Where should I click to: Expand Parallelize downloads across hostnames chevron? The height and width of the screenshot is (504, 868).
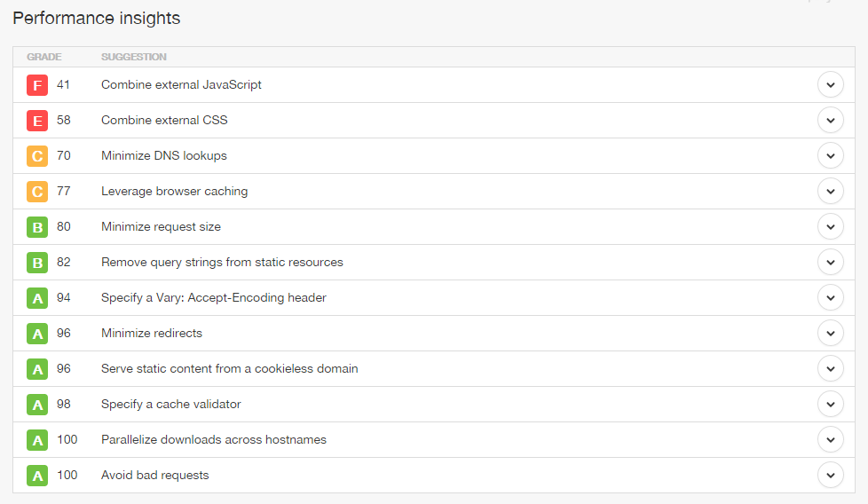pos(830,440)
